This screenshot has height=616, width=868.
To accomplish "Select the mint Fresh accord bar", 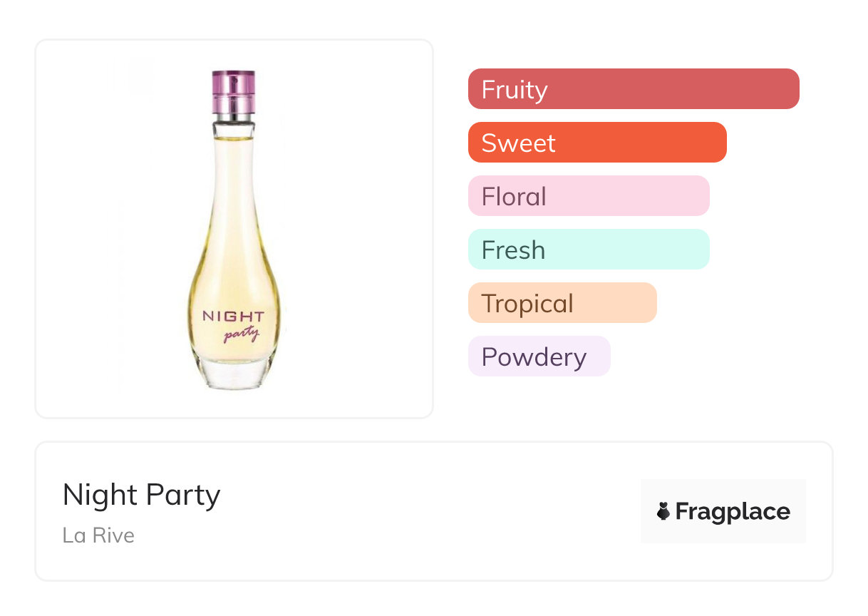I will point(589,250).
